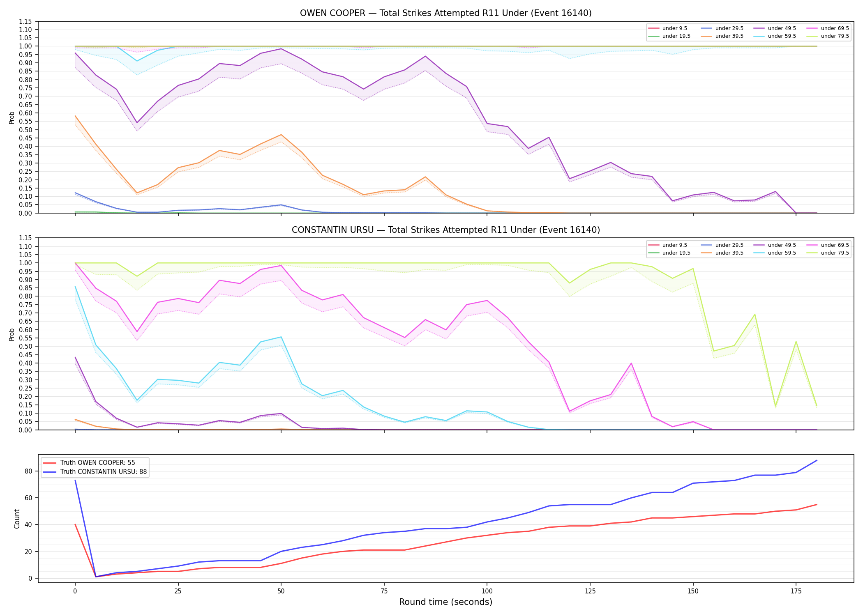
Task: Click x-axis tick label 100 on bottom chart
Action: [487, 591]
